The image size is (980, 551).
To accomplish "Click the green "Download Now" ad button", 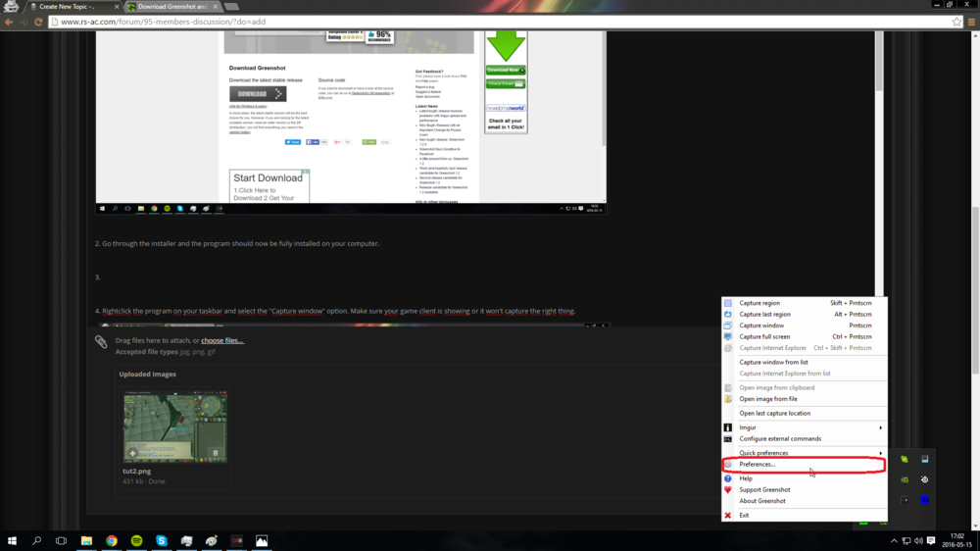I will coord(506,70).
